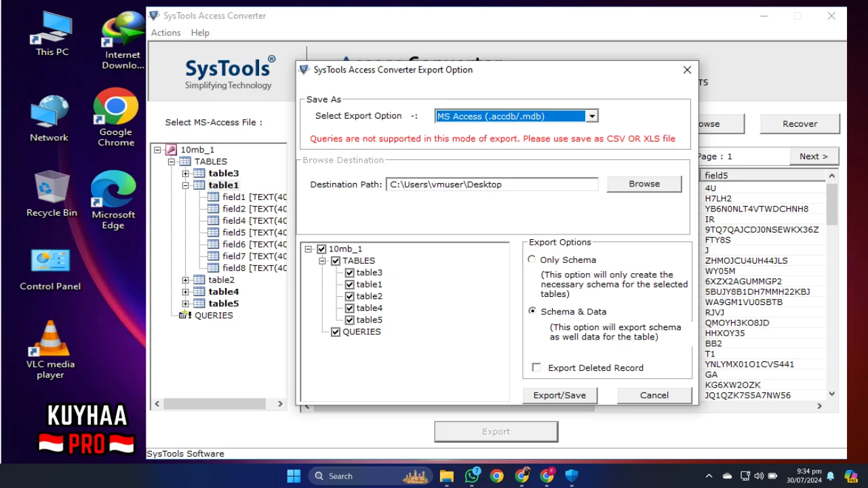Collapse table1 in the main tree

coord(185,185)
